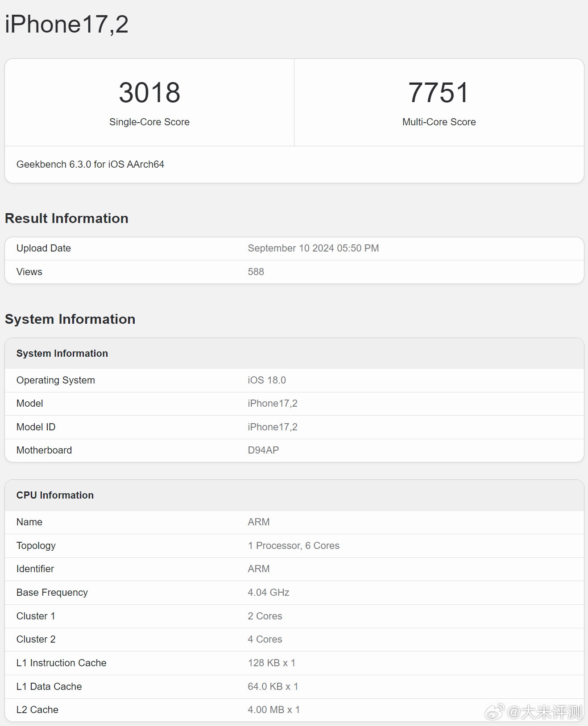Select the Views count 588
The width and height of the screenshot is (588, 726).
[x=256, y=272]
